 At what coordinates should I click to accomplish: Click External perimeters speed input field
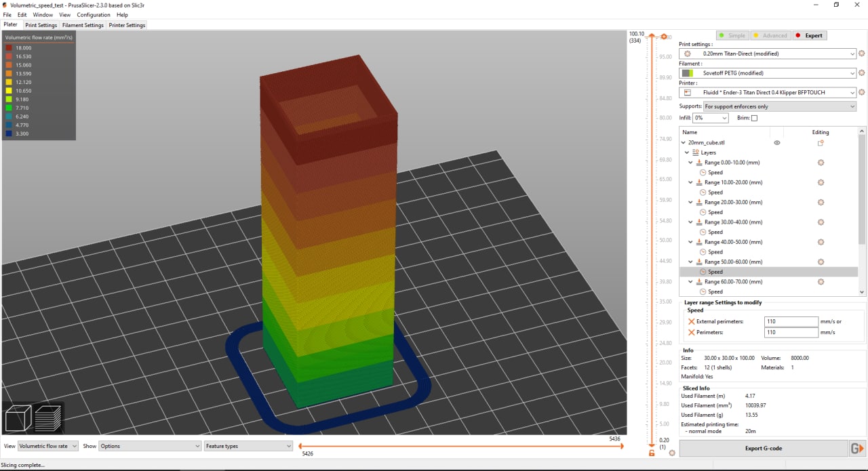coord(791,322)
